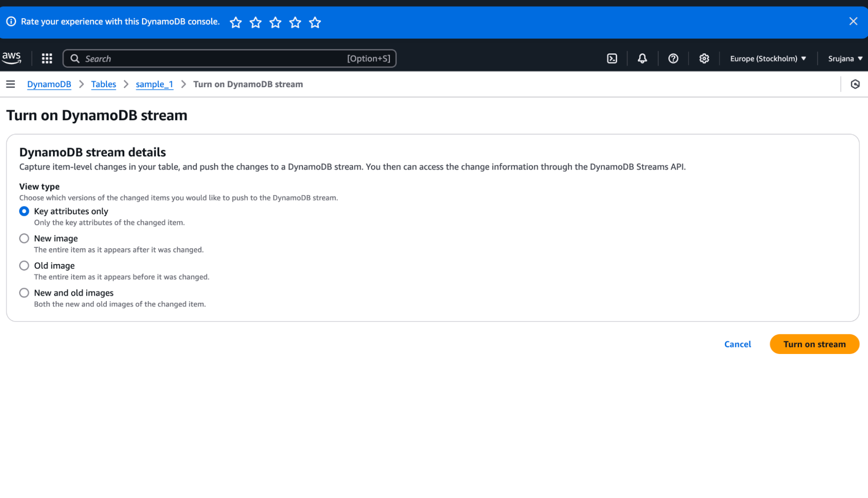Go to Tables breadcrumb link

pyautogui.click(x=103, y=84)
